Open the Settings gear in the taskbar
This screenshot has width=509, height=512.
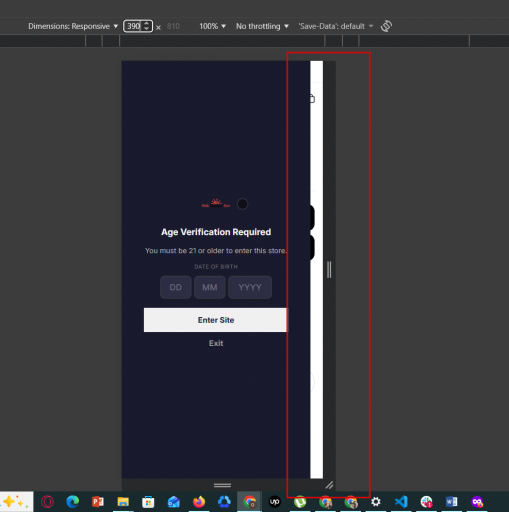376,502
